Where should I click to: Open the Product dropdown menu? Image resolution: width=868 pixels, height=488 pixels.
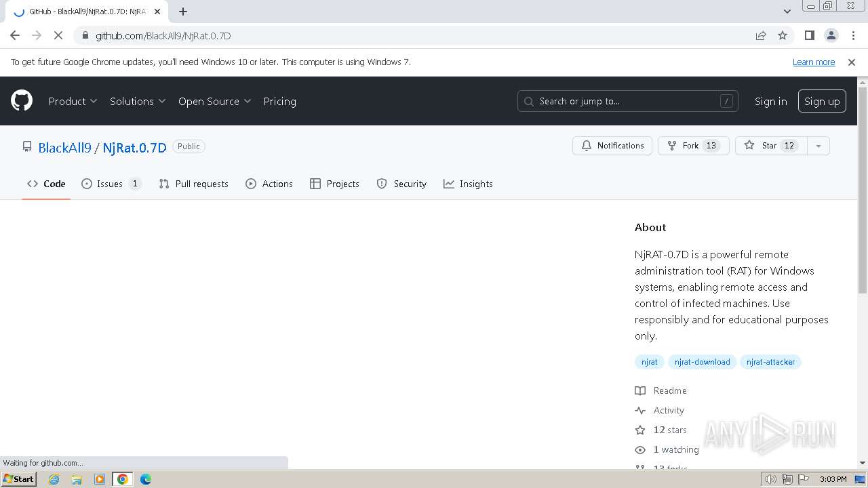[73, 101]
